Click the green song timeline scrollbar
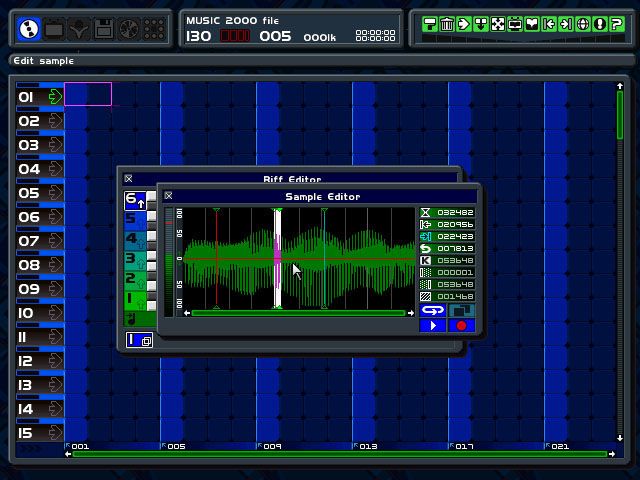Screen dimensions: 640x480 (x=340, y=455)
